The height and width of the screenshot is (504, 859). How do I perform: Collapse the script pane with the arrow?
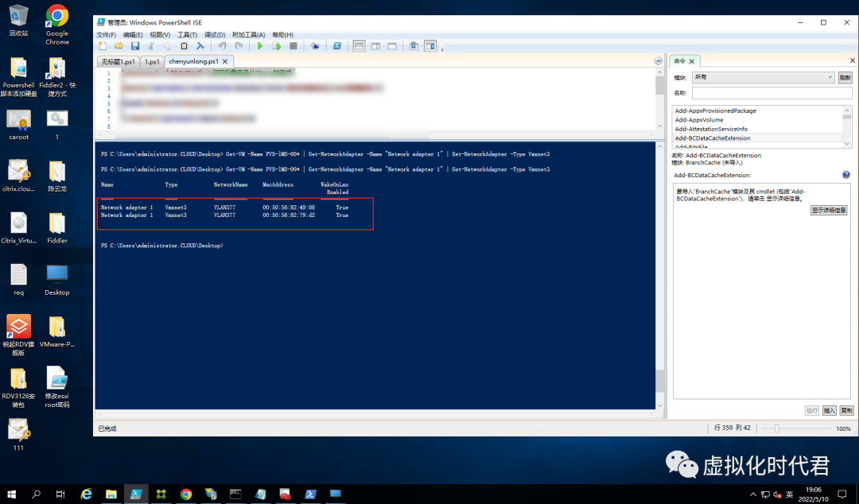658,60
